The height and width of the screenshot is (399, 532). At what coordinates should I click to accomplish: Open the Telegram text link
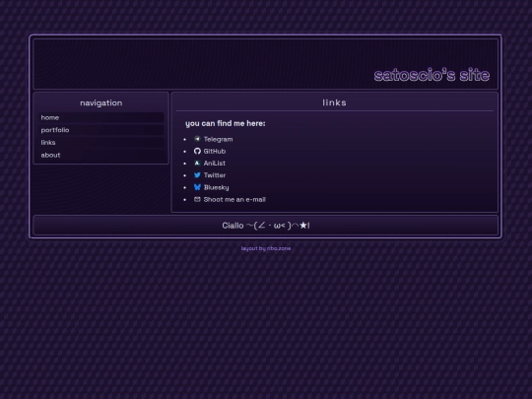coord(218,139)
